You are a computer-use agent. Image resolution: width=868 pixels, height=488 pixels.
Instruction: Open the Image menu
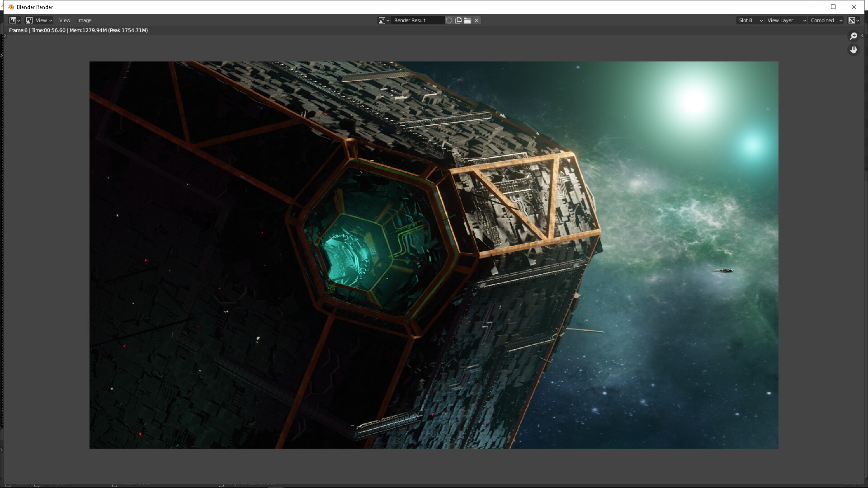[84, 20]
